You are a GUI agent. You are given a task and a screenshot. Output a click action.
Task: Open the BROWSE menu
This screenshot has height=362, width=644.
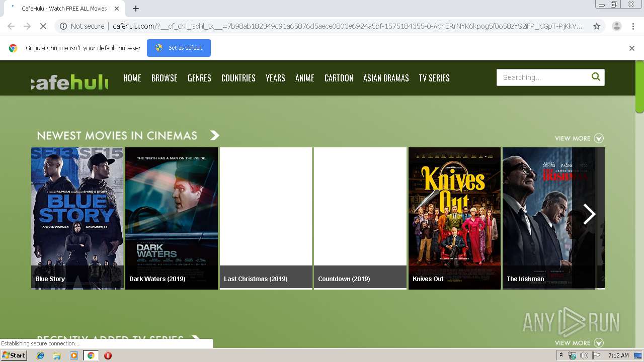click(165, 78)
